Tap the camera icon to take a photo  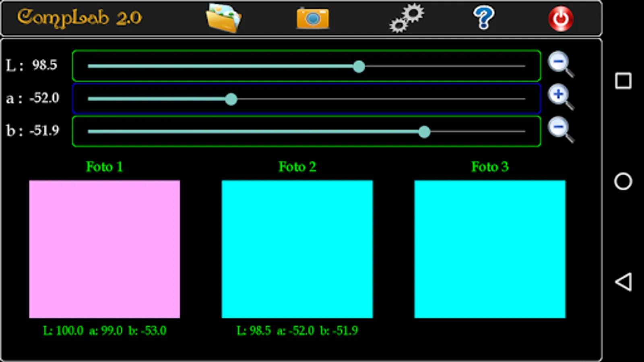(313, 18)
